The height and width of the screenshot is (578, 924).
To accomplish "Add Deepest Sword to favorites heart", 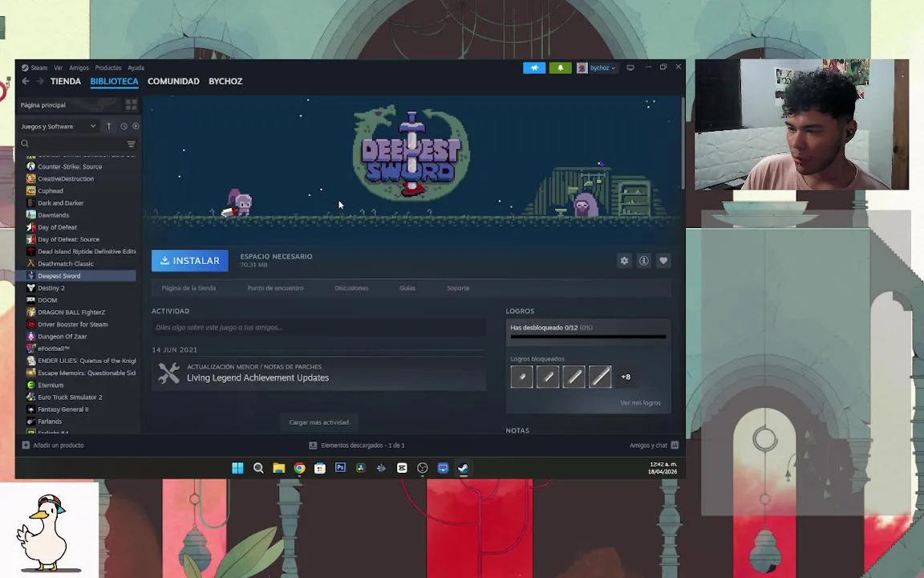I will tap(663, 261).
